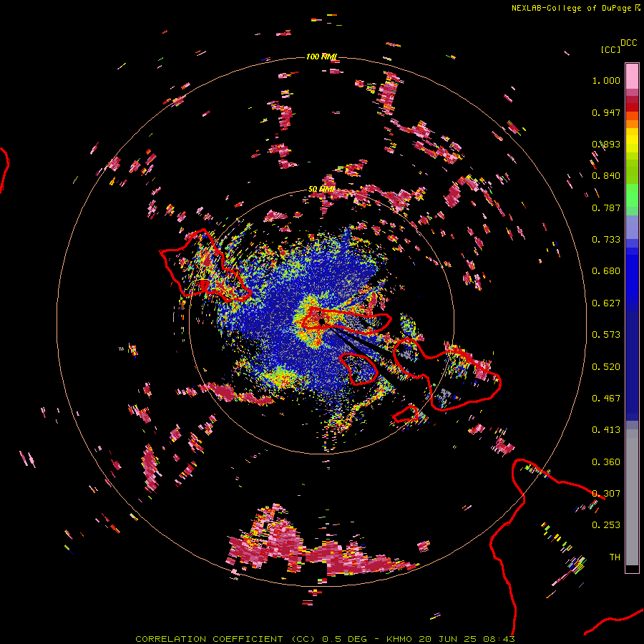Click the 0.893 legend value
The height and width of the screenshot is (644, 644).
pos(606,144)
